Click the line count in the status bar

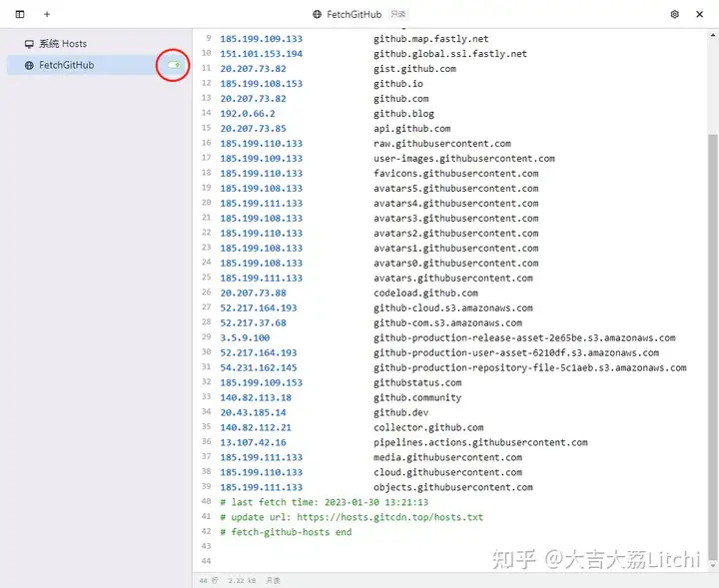click(209, 580)
